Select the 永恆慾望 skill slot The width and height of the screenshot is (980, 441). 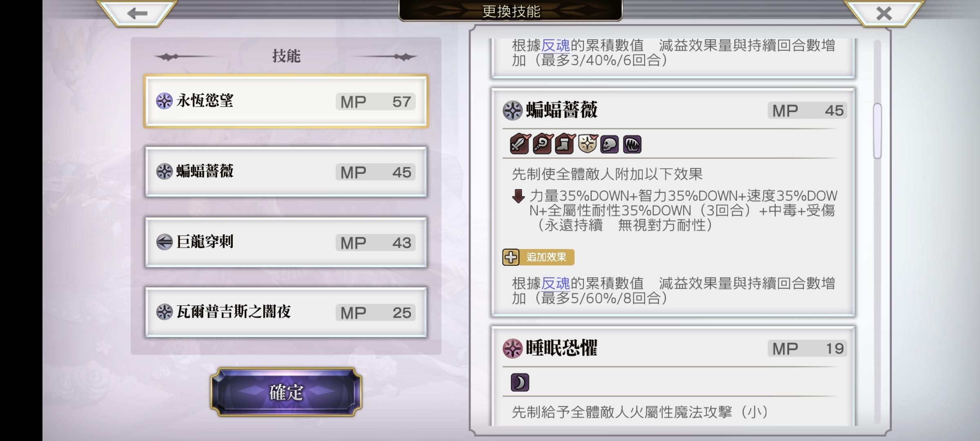286,101
